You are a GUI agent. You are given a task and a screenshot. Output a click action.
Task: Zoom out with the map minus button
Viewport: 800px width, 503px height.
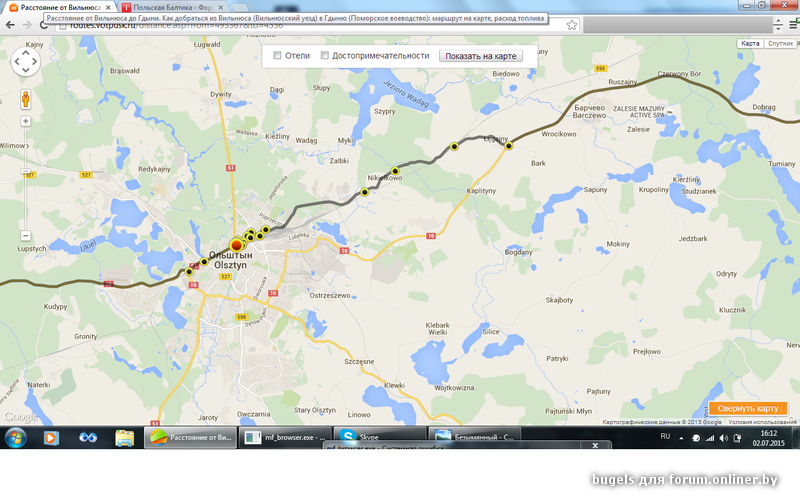pyautogui.click(x=26, y=236)
